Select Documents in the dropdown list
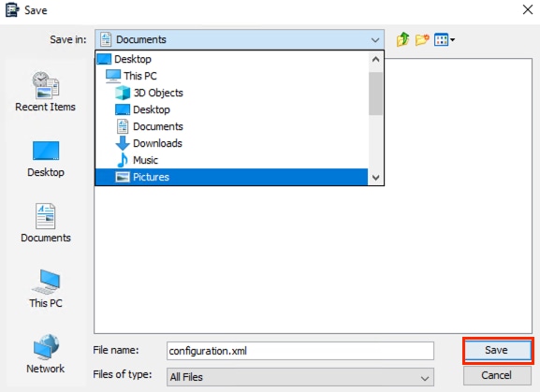 point(232,126)
